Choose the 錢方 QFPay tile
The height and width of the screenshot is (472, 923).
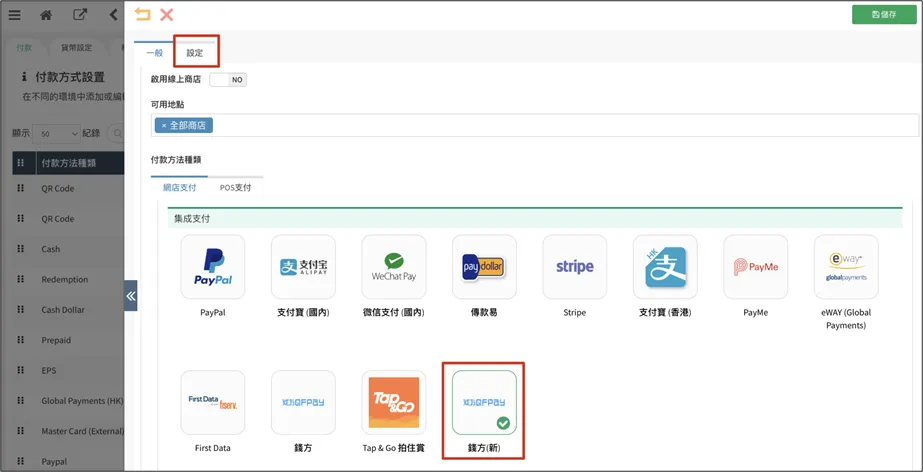pos(303,403)
